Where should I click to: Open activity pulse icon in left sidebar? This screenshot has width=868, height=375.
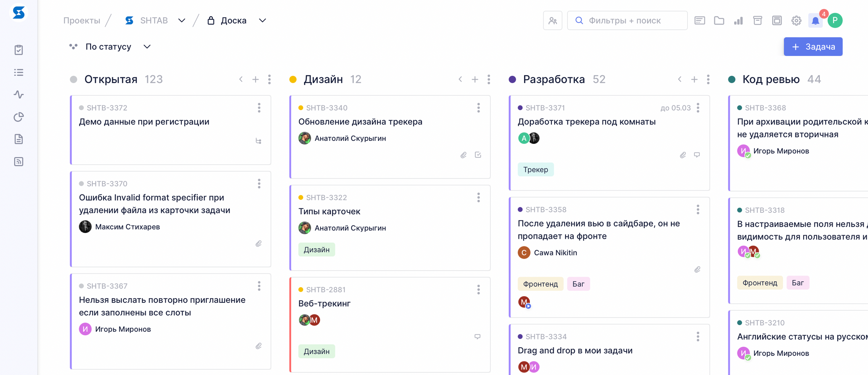(x=19, y=95)
